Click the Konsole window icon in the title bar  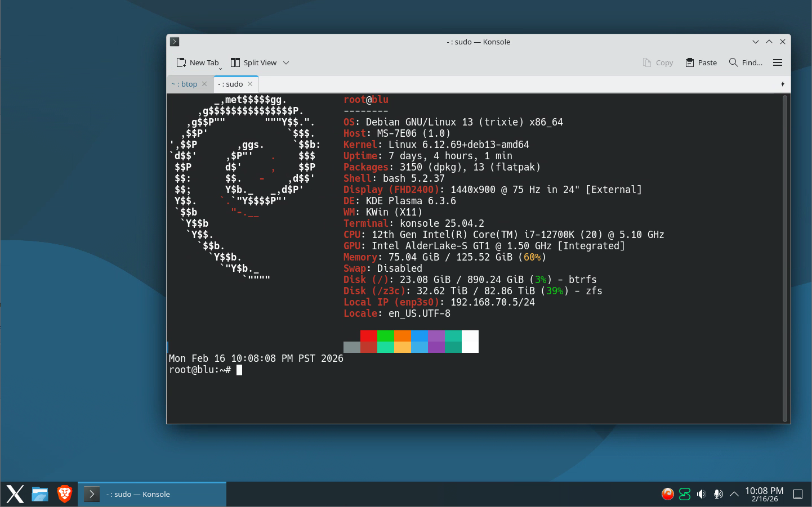(175, 42)
